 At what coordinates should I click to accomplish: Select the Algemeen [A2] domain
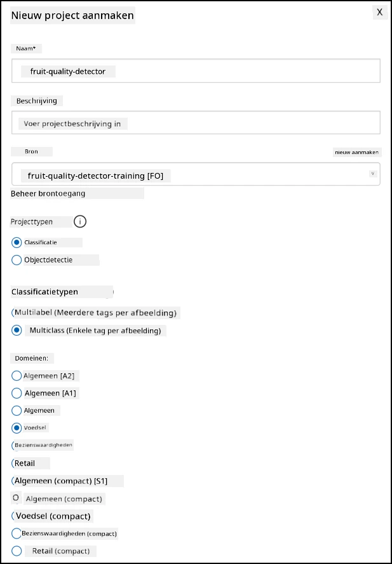point(17,376)
